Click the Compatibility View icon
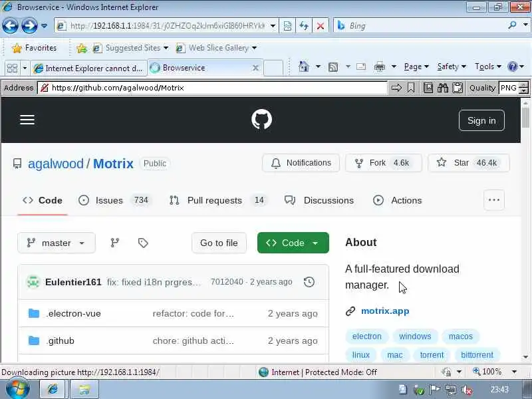Image resolution: width=532 pixels, height=399 pixels. point(287,26)
